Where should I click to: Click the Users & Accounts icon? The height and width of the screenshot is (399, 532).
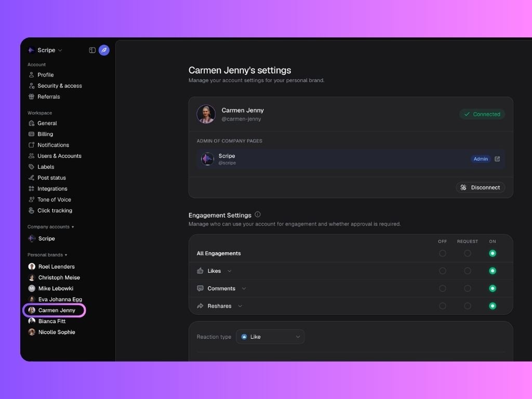tap(31, 156)
